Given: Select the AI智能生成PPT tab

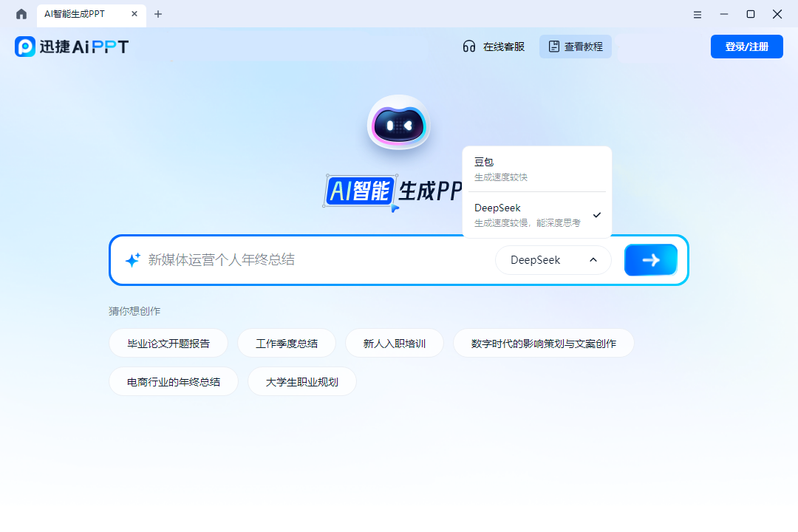Looking at the screenshot, I should click(91, 14).
